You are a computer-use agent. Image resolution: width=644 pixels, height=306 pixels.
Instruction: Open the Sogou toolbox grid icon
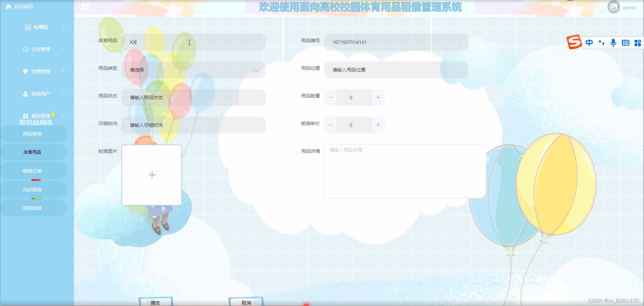click(x=638, y=43)
